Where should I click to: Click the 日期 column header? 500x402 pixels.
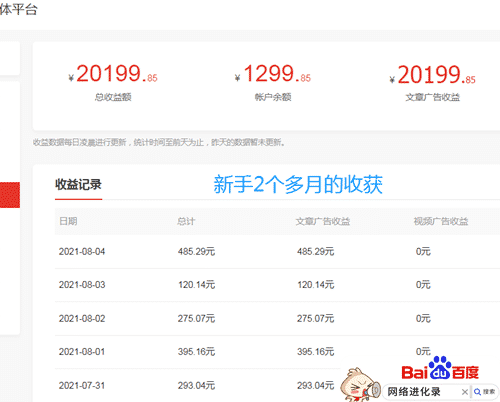[x=68, y=221]
